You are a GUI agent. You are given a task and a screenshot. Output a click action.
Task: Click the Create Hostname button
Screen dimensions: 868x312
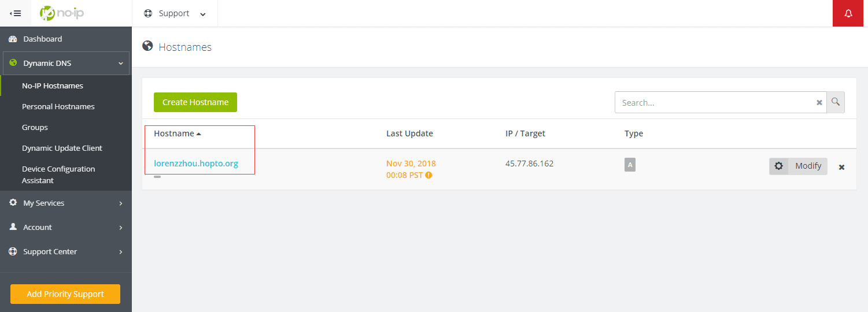point(195,102)
